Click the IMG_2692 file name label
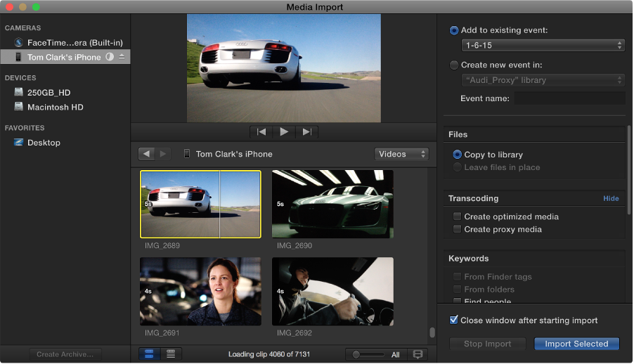The image size is (634, 364). click(295, 333)
